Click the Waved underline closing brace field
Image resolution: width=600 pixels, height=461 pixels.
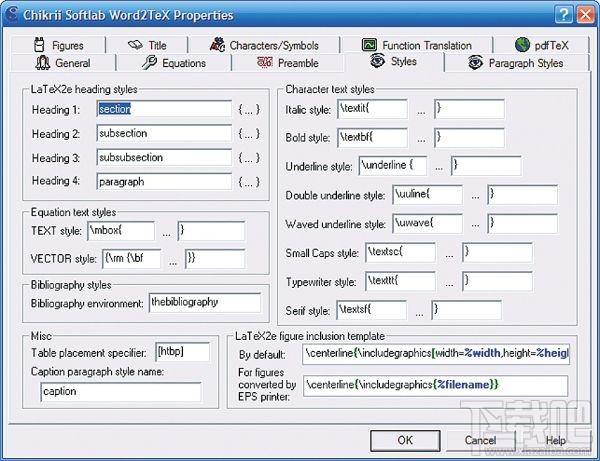click(x=522, y=223)
